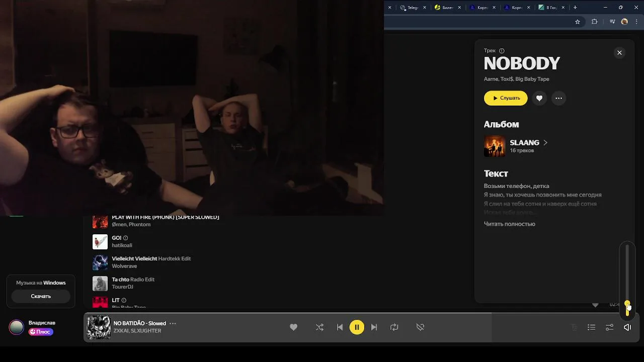Open the Владислав profile avatar
Image resolution: width=644 pixels, height=362 pixels.
(x=16, y=327)
